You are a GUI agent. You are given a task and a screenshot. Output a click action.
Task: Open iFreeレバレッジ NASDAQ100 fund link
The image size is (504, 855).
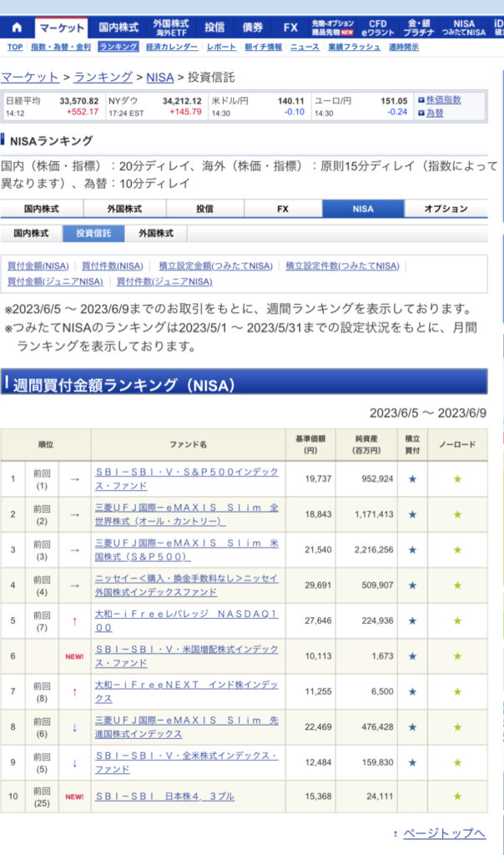187,620
